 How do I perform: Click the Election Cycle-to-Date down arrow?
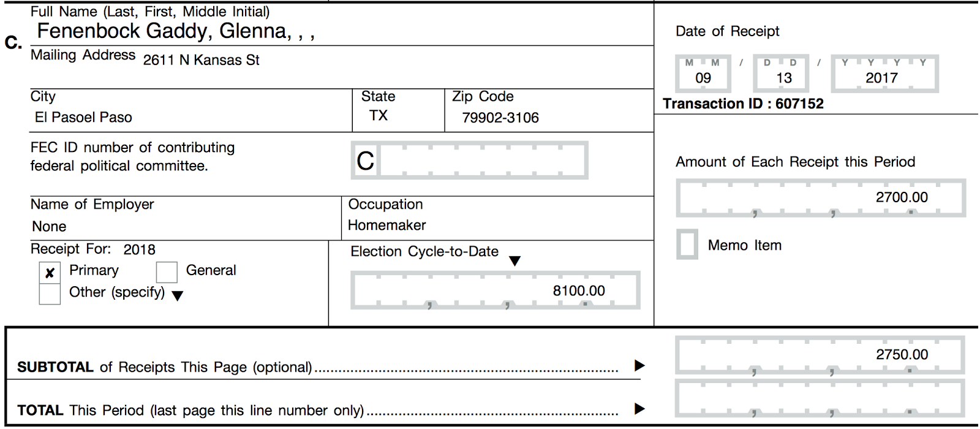(515, 261)
